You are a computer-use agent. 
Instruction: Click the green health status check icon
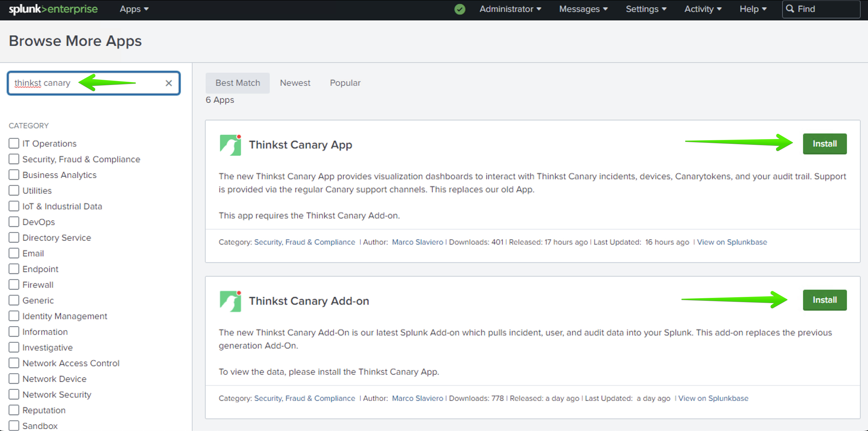(460, 9)
